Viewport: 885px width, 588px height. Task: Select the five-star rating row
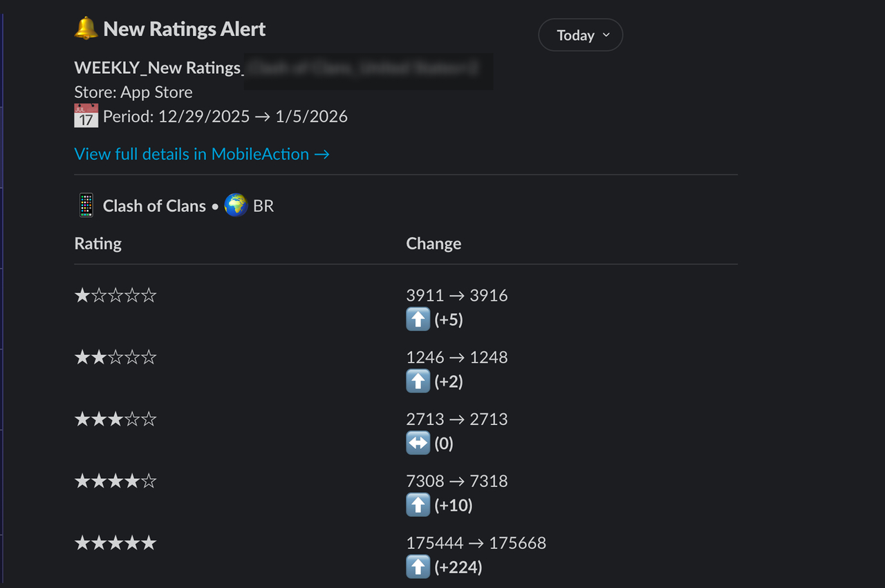click(115, 543)
